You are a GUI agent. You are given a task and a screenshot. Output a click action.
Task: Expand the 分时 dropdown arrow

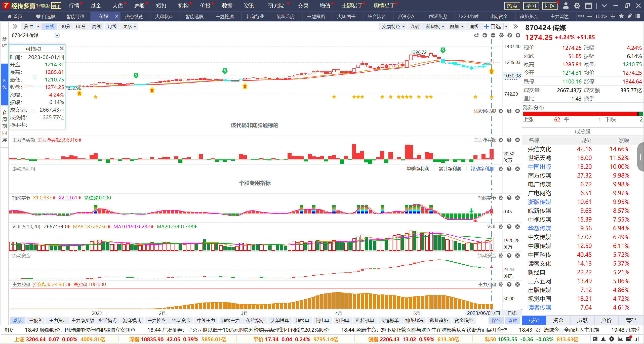[x=38, y=26]
